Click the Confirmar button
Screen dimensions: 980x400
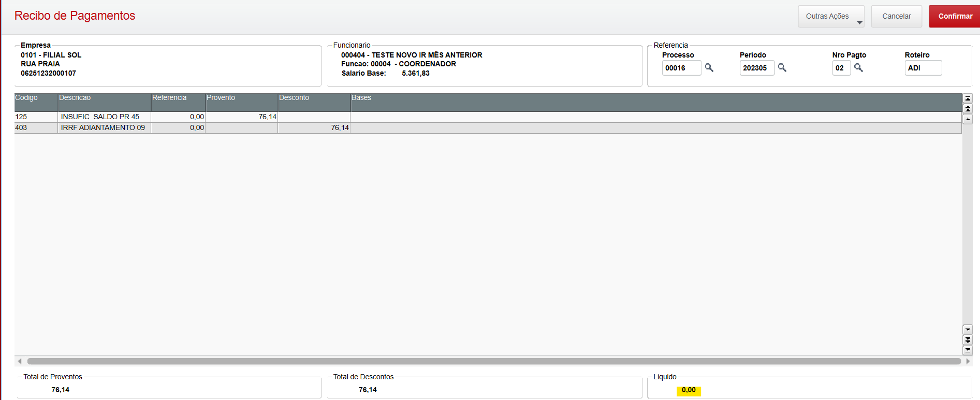click(x=955, y=17)
